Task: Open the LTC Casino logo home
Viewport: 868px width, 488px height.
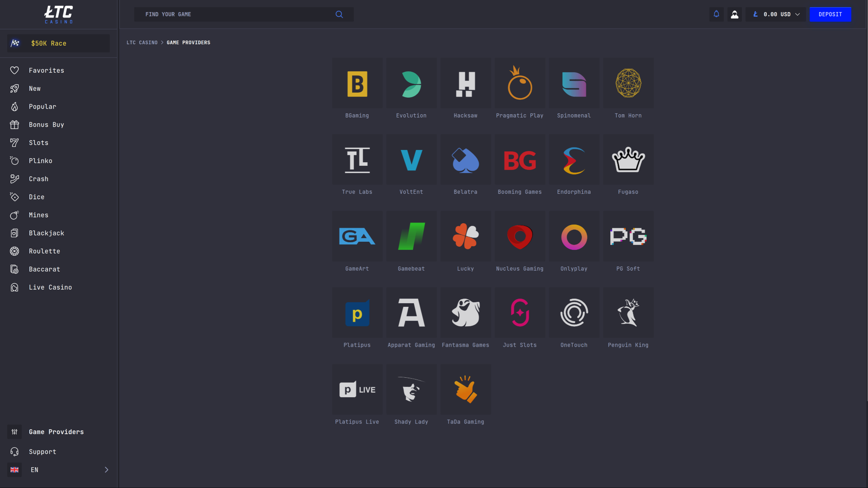Action: pyautogui.click(x=59, y=14)
